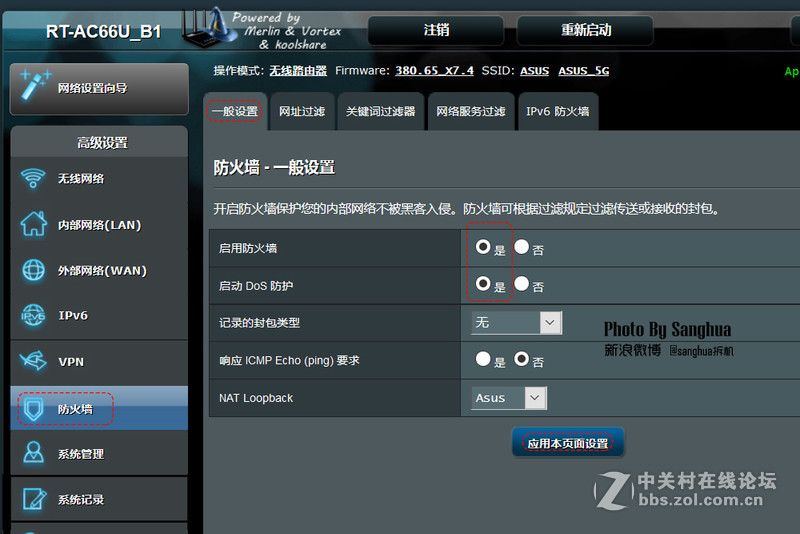This screenshot has width=800, height=534.
Task: Switch to the 关键词过滤器 tab
Action: [381, 111]
